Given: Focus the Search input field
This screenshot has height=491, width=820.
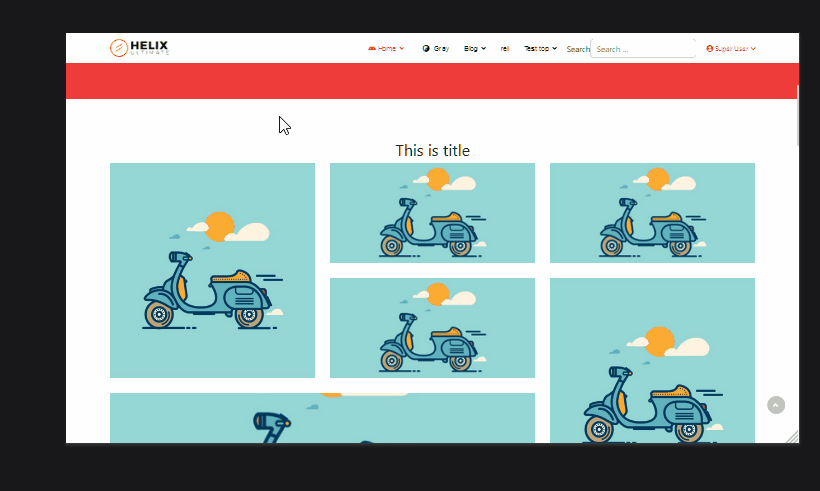Looking at the screenshot, I should click(x=642, y=48).
